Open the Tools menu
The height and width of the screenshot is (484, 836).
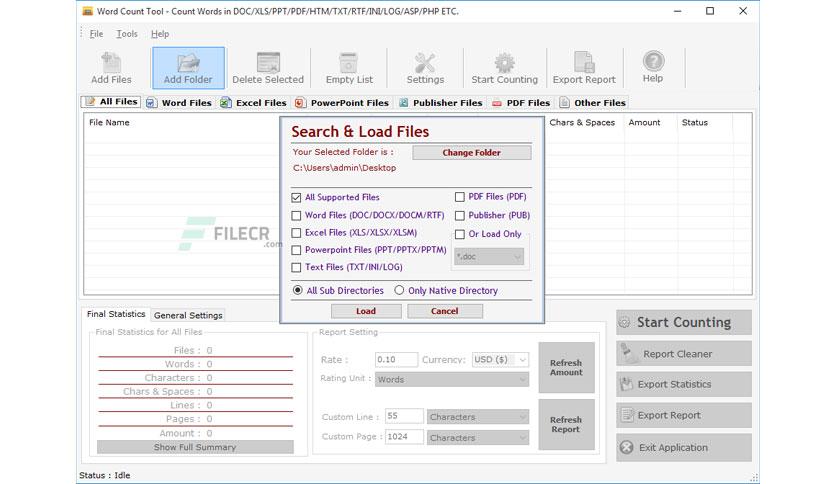(127, 34)
